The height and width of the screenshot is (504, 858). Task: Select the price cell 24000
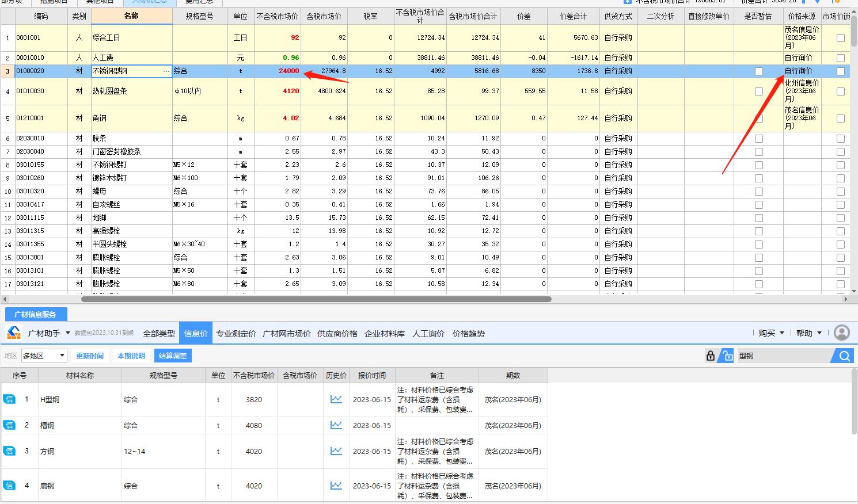click(278, 71)
